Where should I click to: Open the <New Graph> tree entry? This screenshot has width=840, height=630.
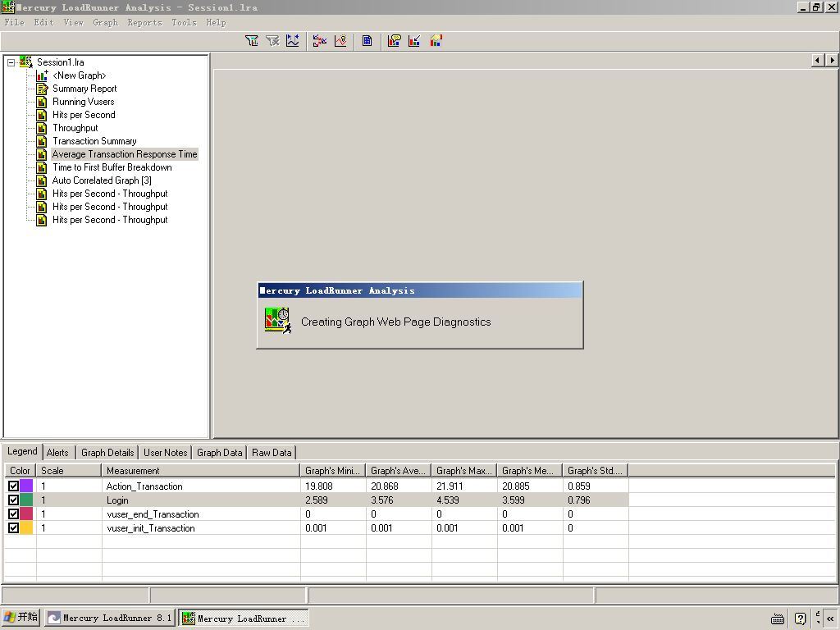tap(80, 75)
